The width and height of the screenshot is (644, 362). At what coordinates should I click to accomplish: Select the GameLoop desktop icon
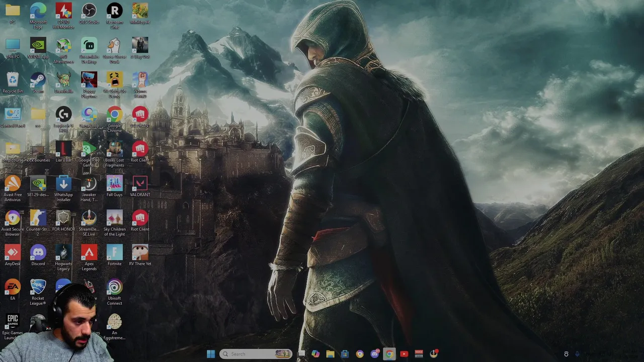click(89, 117)
